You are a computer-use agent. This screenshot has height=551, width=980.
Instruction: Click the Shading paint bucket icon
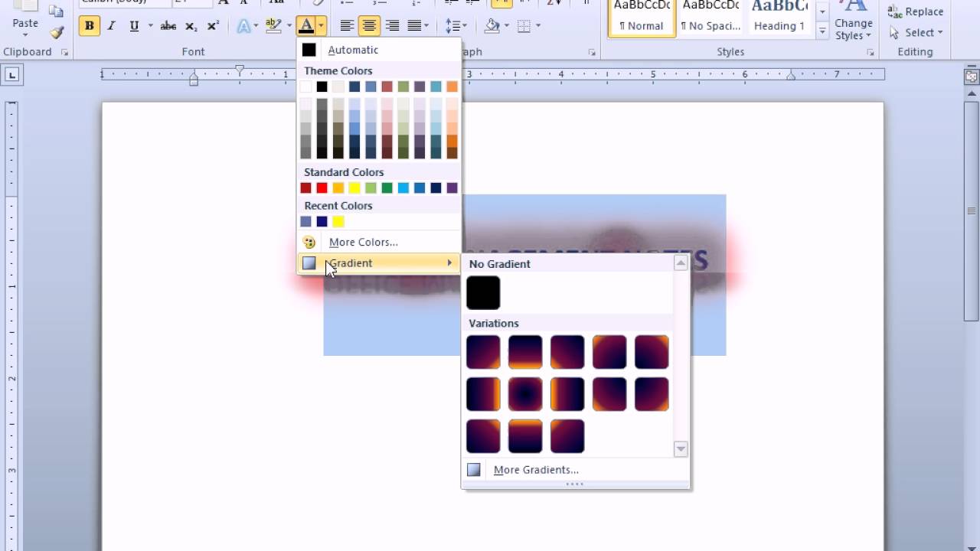[492, 26]
